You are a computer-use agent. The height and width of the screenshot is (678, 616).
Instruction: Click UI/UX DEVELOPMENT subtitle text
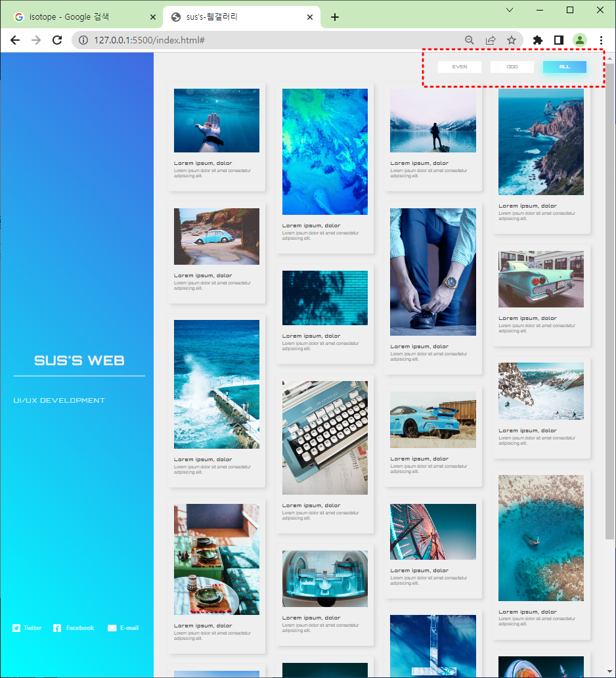59,400
